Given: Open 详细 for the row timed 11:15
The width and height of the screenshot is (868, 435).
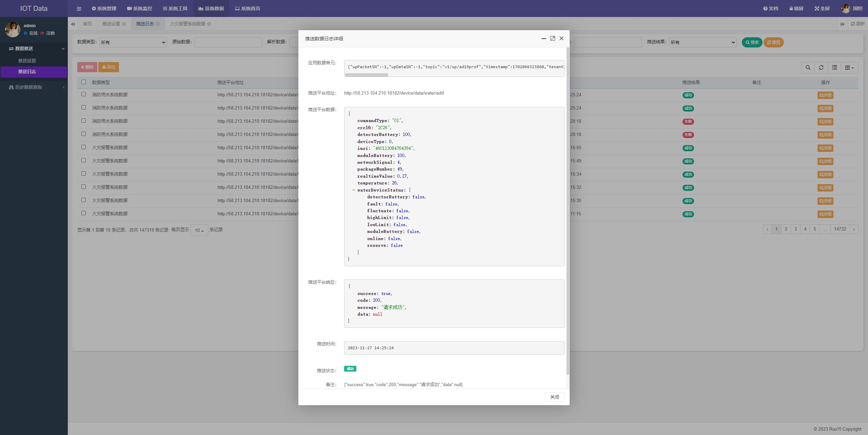Looking at the screenshot, I should coord(825,214).
